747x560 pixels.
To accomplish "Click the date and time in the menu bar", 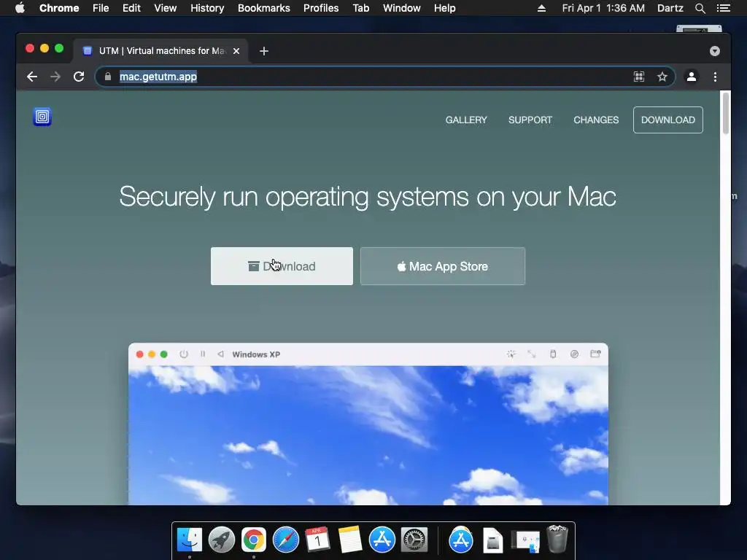I will coord(603,8).
